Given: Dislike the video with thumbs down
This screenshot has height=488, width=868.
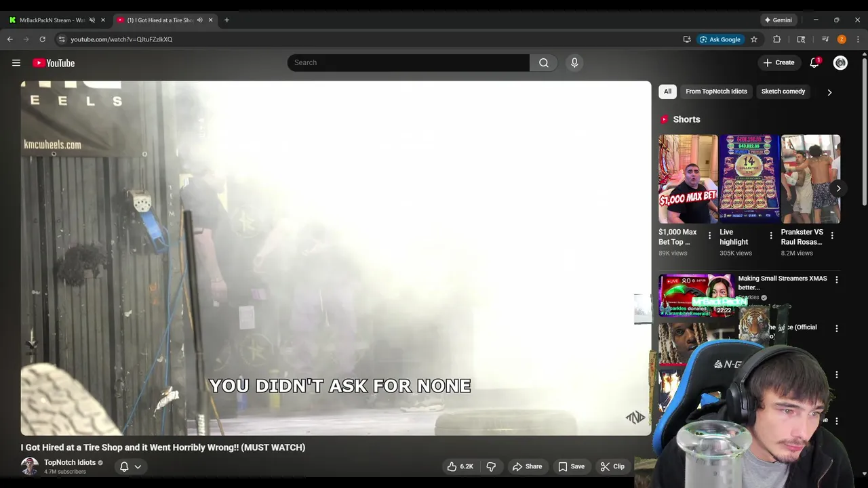Looking at the screenshot, I should click(491, 466).
